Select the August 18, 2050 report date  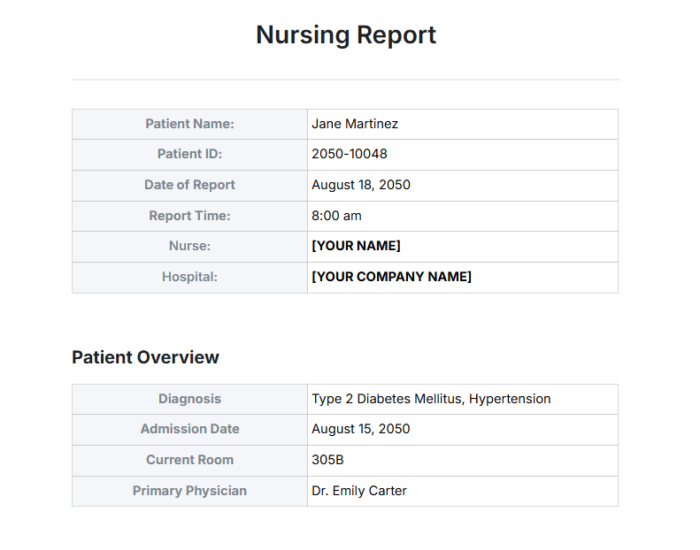[x=361, y=185]
